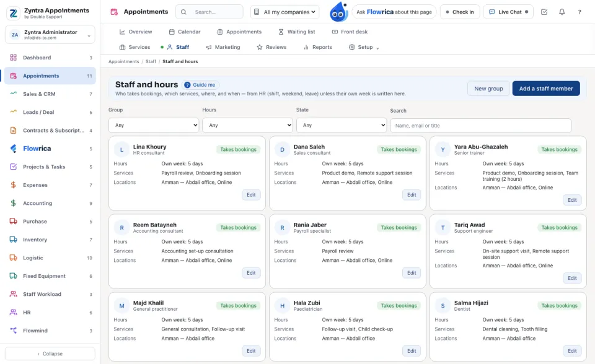The width and height of the screenshot is (595, 364).
Task: Click Add a staff member button
Action: 546,89
